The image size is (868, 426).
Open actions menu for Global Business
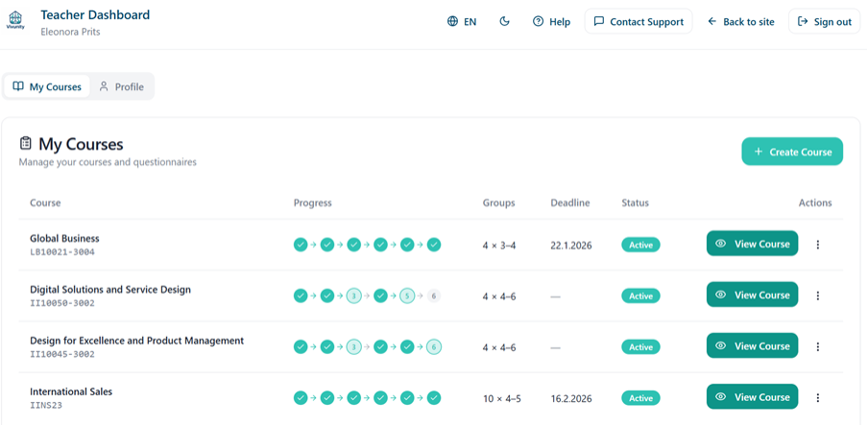[818, 245]
